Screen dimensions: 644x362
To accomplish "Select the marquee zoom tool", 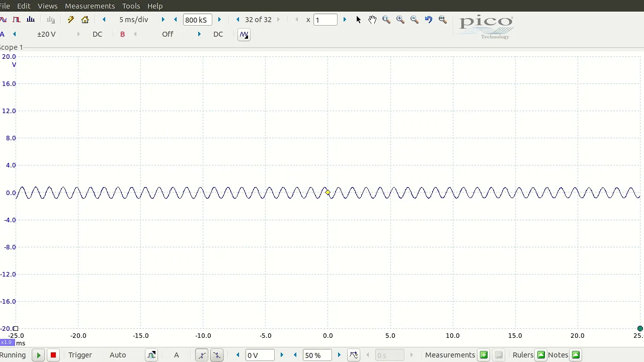I will [386, 20].
